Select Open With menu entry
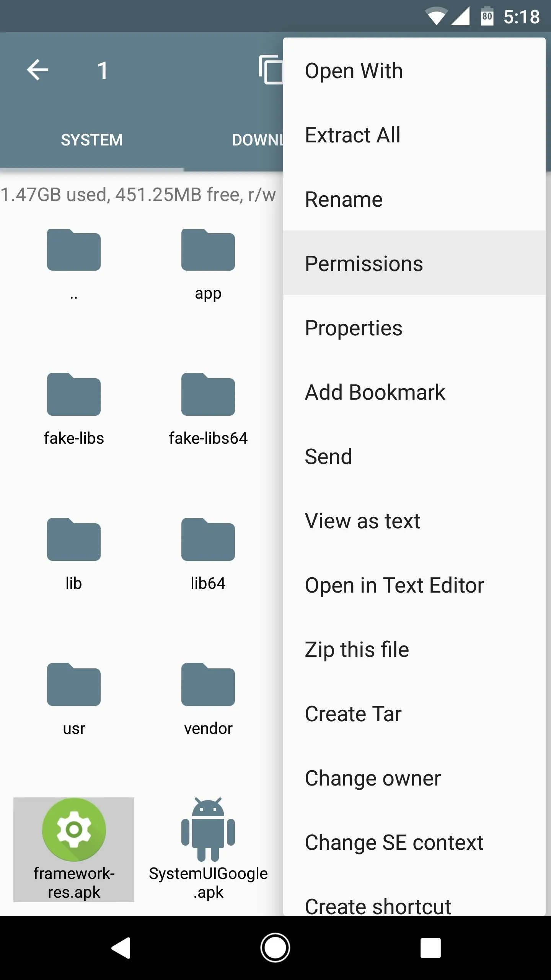This screenshot has width=551, height=980. [x=414, y=70]
